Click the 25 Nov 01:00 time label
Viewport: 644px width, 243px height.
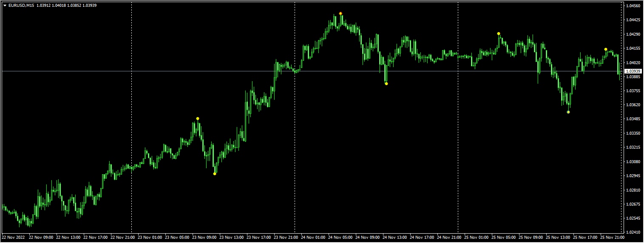(x=477, y=237)
